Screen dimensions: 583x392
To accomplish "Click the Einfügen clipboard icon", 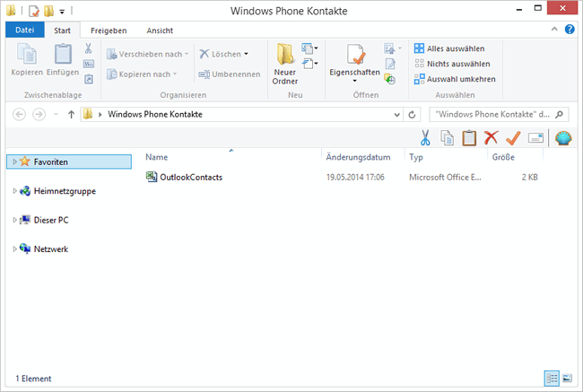I will pos(63,54).
